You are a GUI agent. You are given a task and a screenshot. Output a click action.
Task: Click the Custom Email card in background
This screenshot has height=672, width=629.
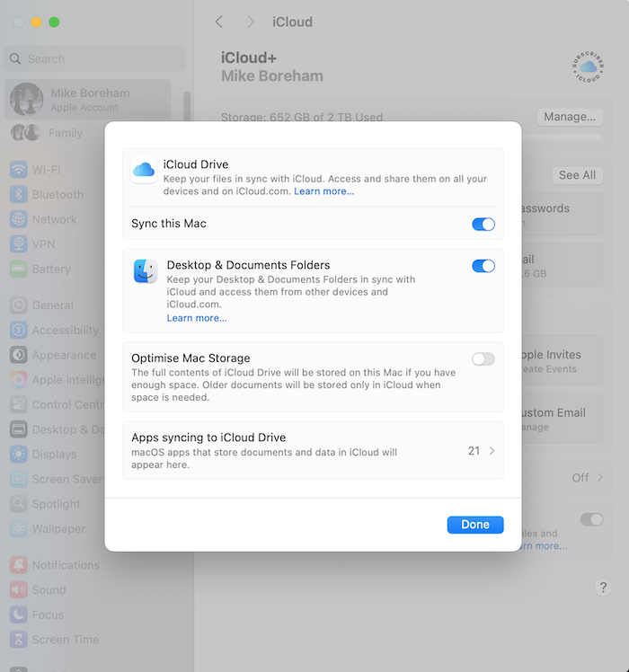click(x=563, y=419)
